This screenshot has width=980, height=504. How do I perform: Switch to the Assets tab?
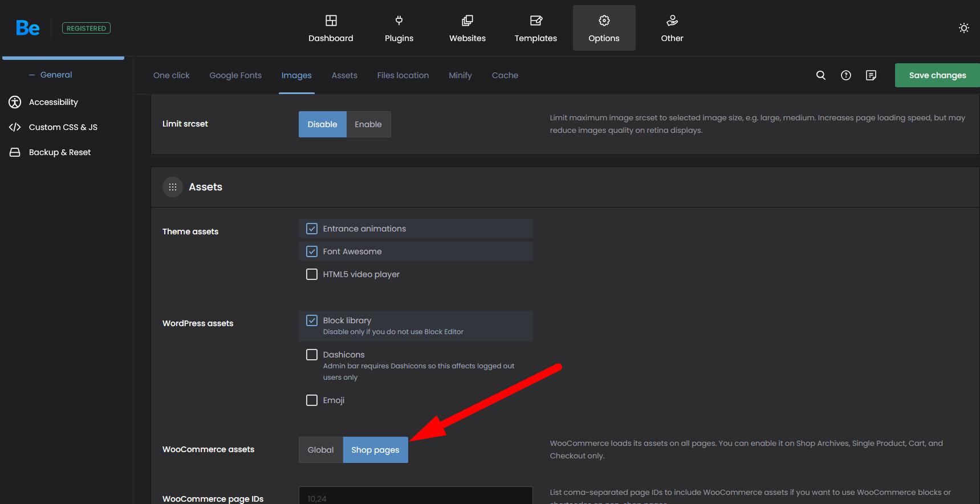click(344, 75)
